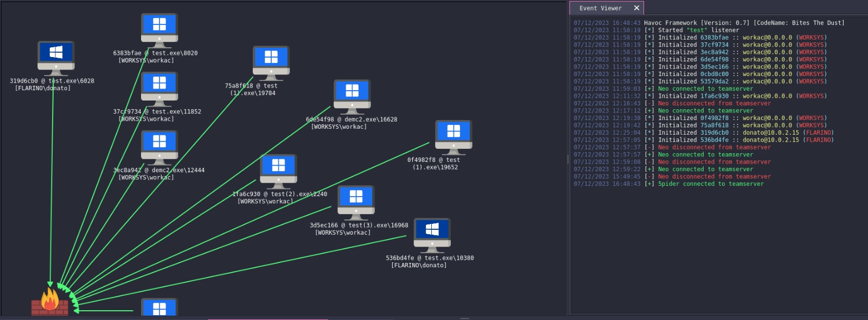Click the label 319d6cb0 @ test.exe\6028
The width and height of the screenshot is (868, 320).
point(52,81)
